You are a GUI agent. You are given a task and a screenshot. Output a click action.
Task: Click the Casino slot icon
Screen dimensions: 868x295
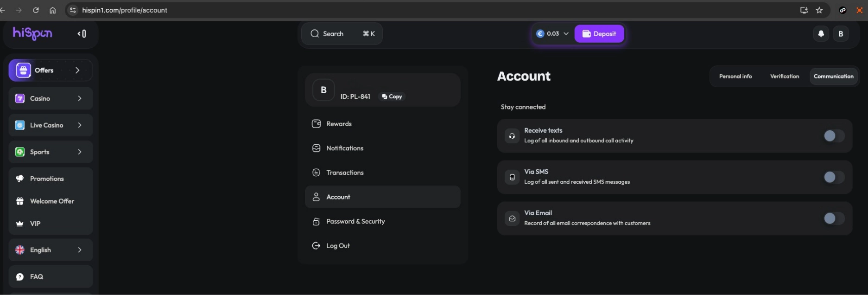pos(20,98)
